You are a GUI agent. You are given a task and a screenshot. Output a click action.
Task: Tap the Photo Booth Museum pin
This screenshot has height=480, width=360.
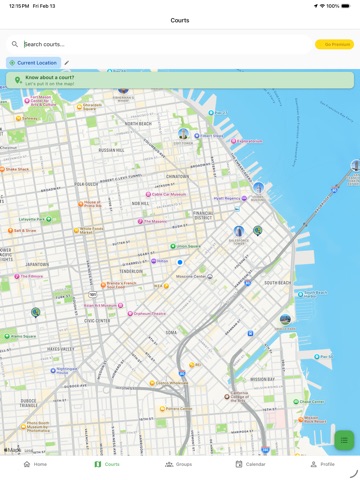click(x=23, y=426)
